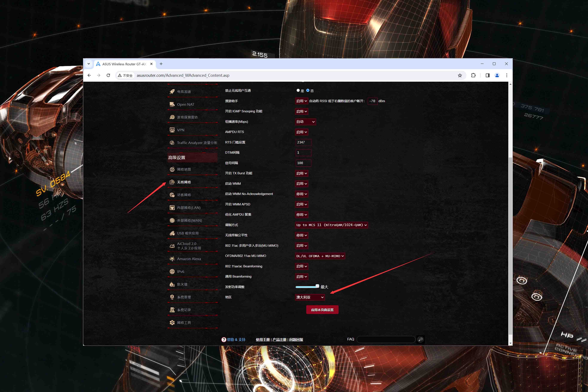Open the 问题回报 link
Image resolution: width=588 pixels, height=392 pixels.
296,340
